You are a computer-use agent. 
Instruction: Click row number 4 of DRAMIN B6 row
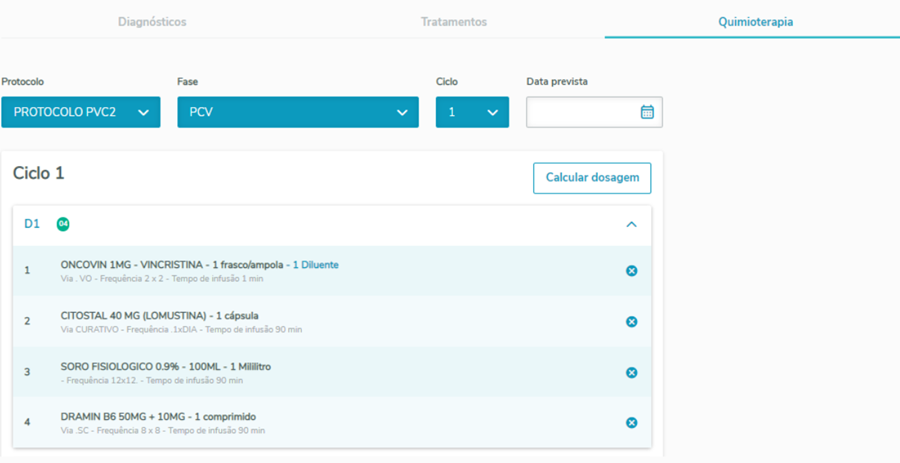27,423
